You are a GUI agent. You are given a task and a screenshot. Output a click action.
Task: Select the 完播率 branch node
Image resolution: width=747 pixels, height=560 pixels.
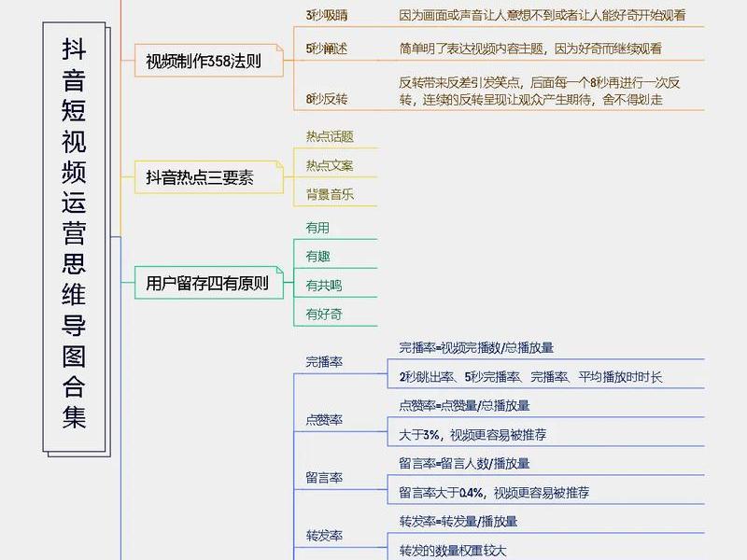click(x=324, y=362)
